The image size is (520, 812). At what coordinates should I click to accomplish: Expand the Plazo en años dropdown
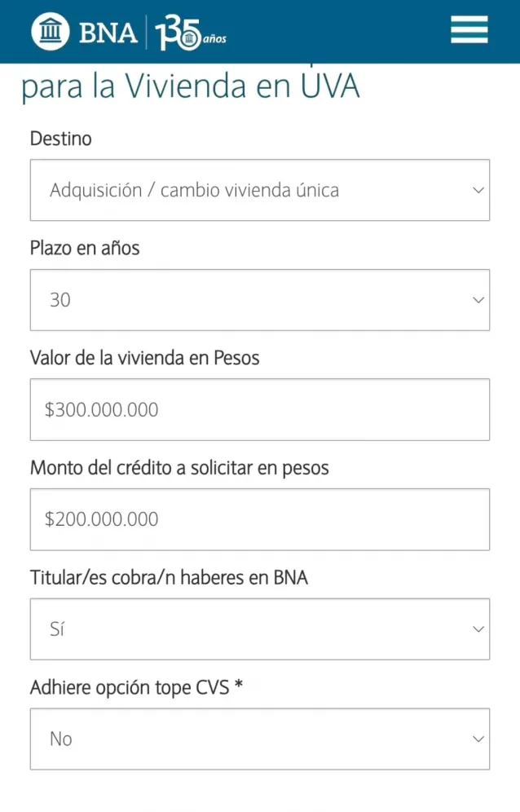click(x=260, y=300)
